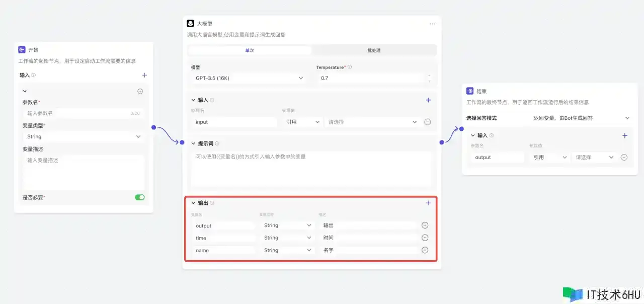Viewport: 644px width, 304px height.
Task: Delete the input row in 大模型 node
Action: [x=428, y=122]
